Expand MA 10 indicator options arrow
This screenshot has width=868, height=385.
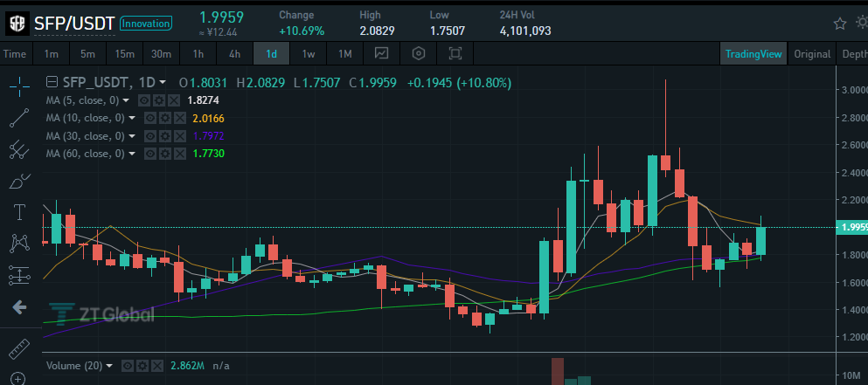pyautogui.click(x=132, y=119)
